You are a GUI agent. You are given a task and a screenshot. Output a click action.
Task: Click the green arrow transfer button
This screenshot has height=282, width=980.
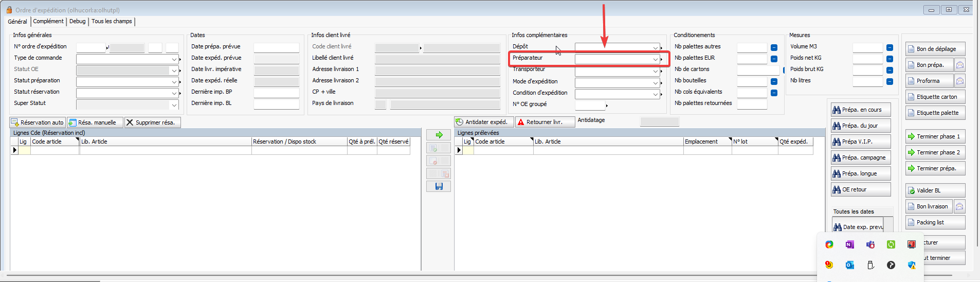[439, 135]
